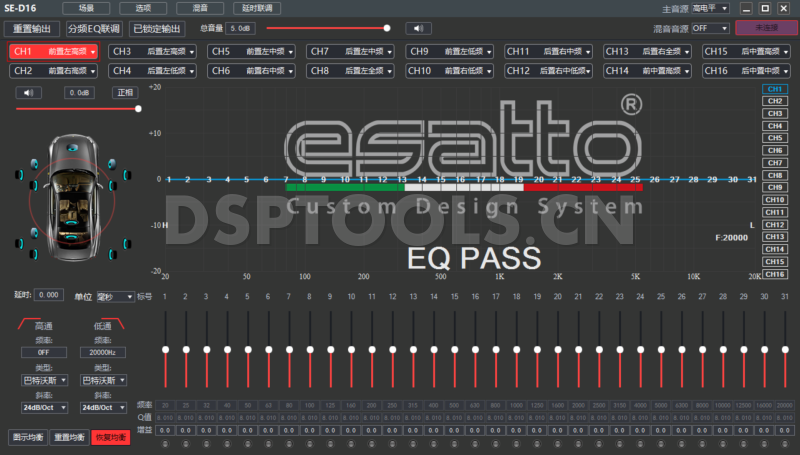The width and height of the screenshot is (800, 455).
Task: Open the 主音源 main source dropdown
Action: pyautogui.click(x=710, y=8)
